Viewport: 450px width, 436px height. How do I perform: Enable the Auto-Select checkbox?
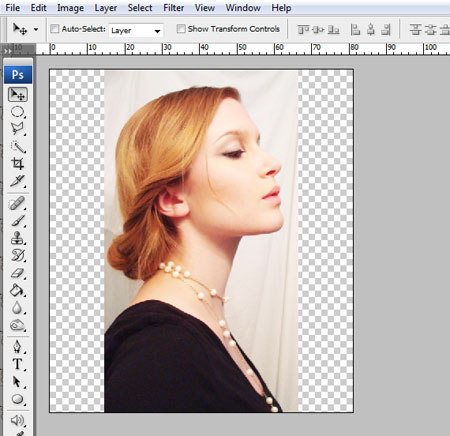pyautogui.click(x=55, y=29)
